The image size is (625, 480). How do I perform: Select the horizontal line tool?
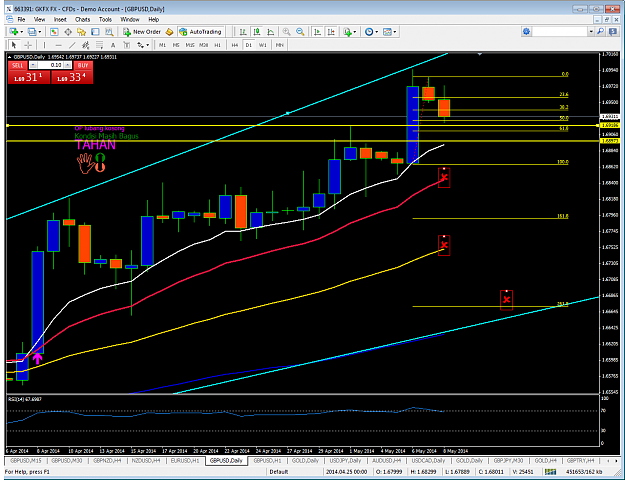pos(58,45)
